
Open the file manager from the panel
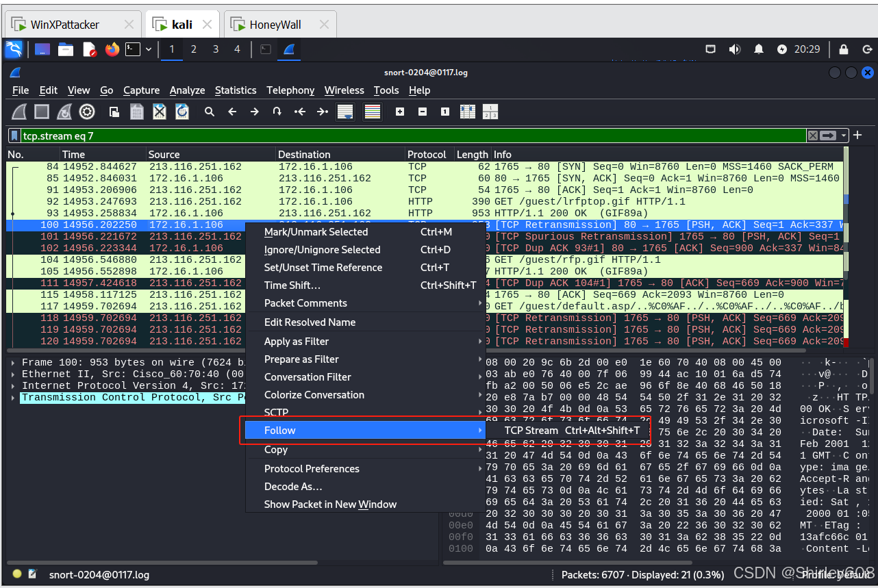point(66,49)
